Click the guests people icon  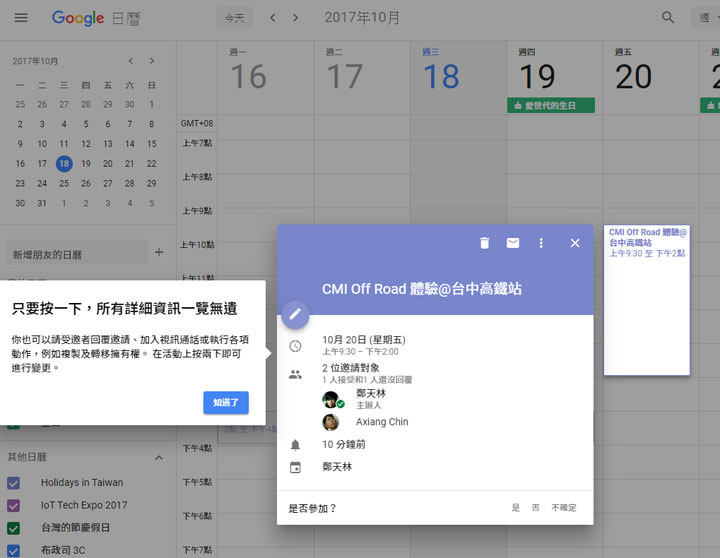(x=295, y=374)
